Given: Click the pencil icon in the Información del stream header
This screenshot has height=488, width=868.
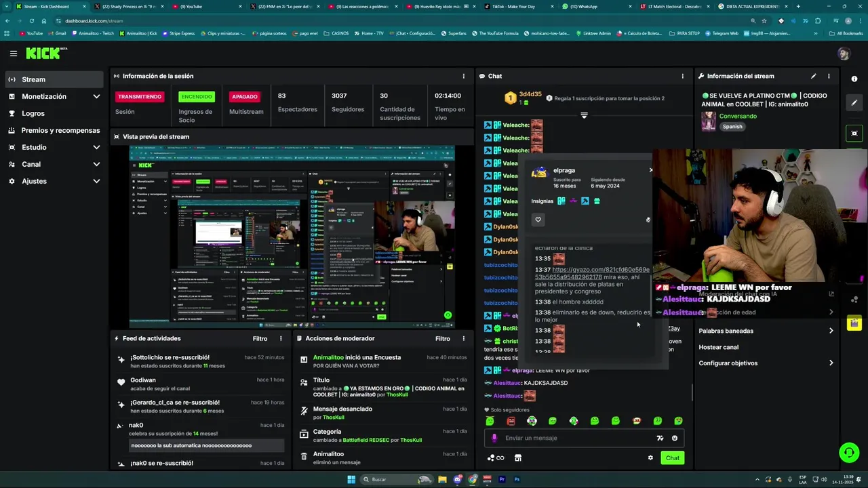Looking at the screenshot, I should click(813, 76).
